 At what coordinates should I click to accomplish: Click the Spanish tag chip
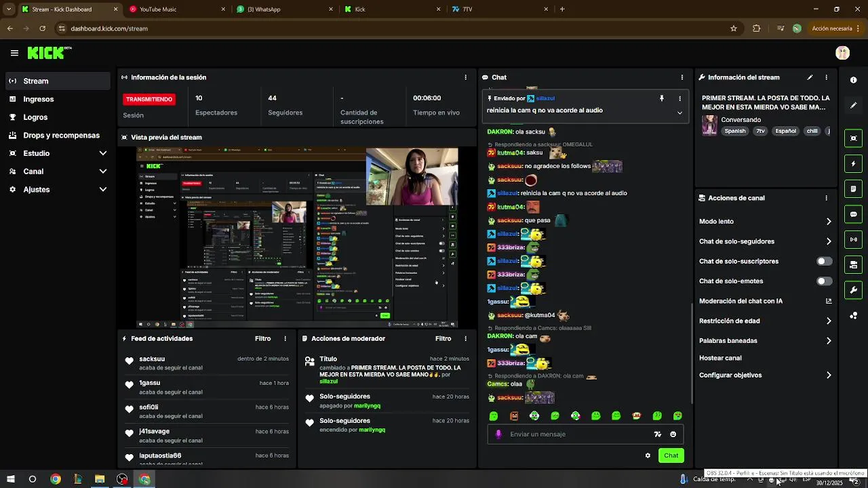tap(734, 131)
